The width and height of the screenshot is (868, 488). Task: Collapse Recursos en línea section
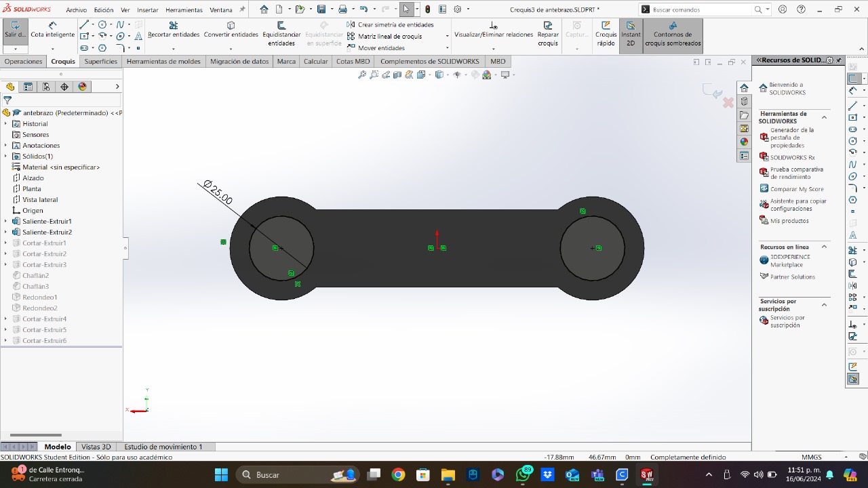point(825,247)
